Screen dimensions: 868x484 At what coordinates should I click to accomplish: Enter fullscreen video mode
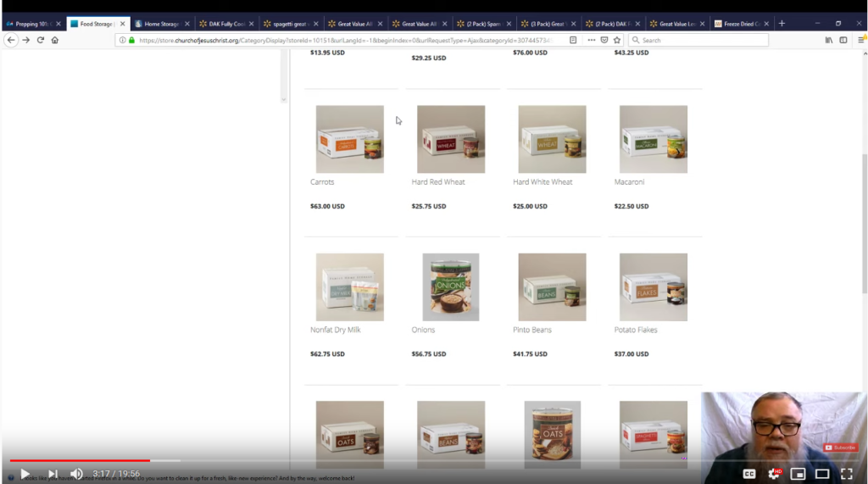click(846, 474)
